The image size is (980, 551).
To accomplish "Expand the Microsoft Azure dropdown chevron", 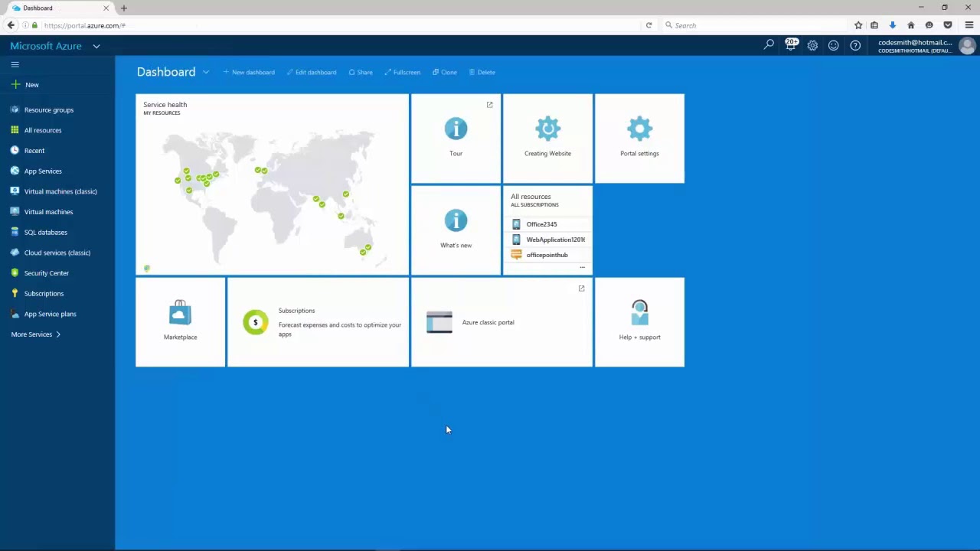I will [96, 46].
